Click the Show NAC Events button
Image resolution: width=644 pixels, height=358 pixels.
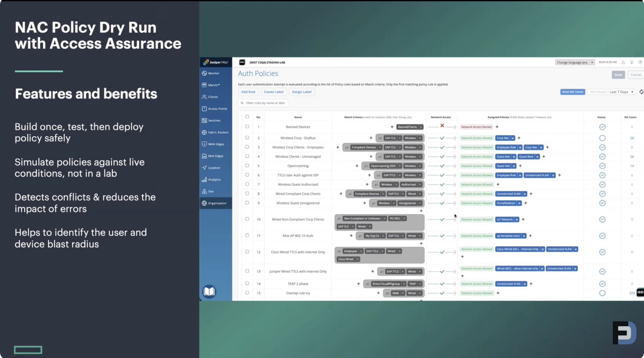coord(573,92)
